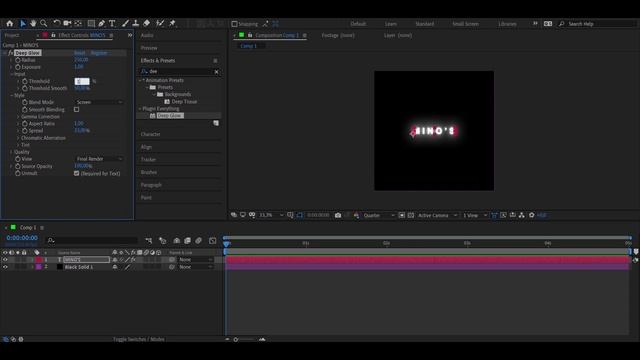Select the Puppet Pin tool
Screen dimensions: 640x360
tap(172, 24)
